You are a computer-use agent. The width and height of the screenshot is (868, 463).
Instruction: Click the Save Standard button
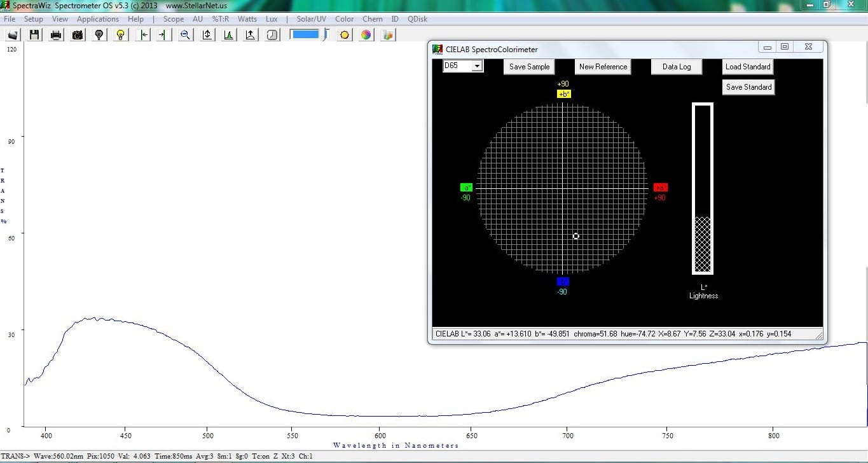[749, 87]
